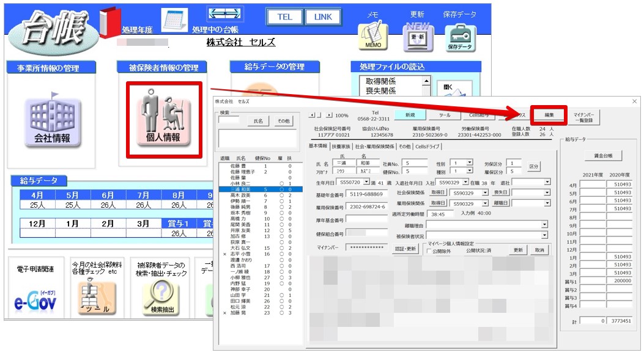Viewport: 644px width, 355px height.
Task: Click the calendar 処理年度 icon
Action: (x=174, y=21)
